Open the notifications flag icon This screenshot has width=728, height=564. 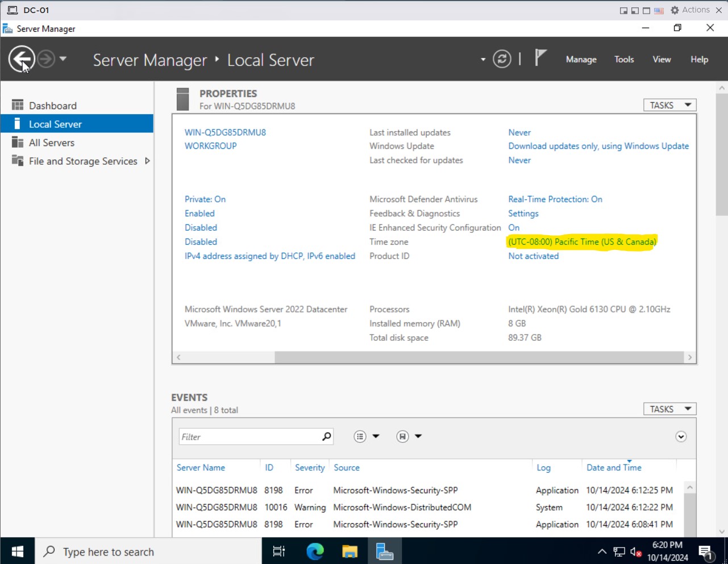tap(540, 58)
